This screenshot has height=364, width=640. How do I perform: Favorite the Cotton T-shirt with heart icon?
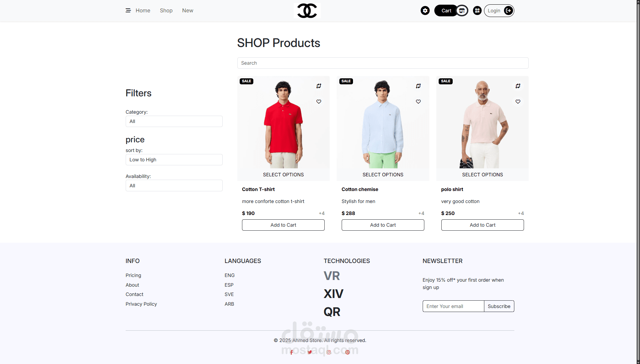(319, 102)
